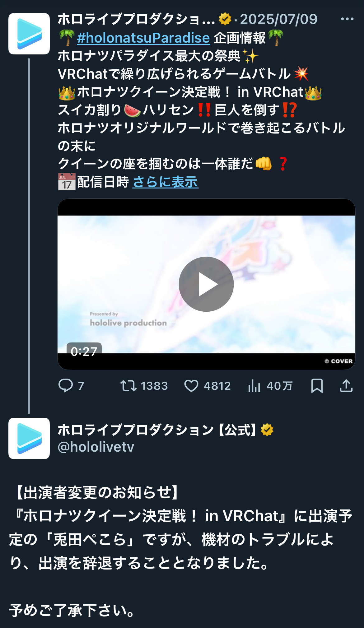364x628 pixels.
Task: Click the verified badge beside 【公式】
Action: [x=267, y=430]
